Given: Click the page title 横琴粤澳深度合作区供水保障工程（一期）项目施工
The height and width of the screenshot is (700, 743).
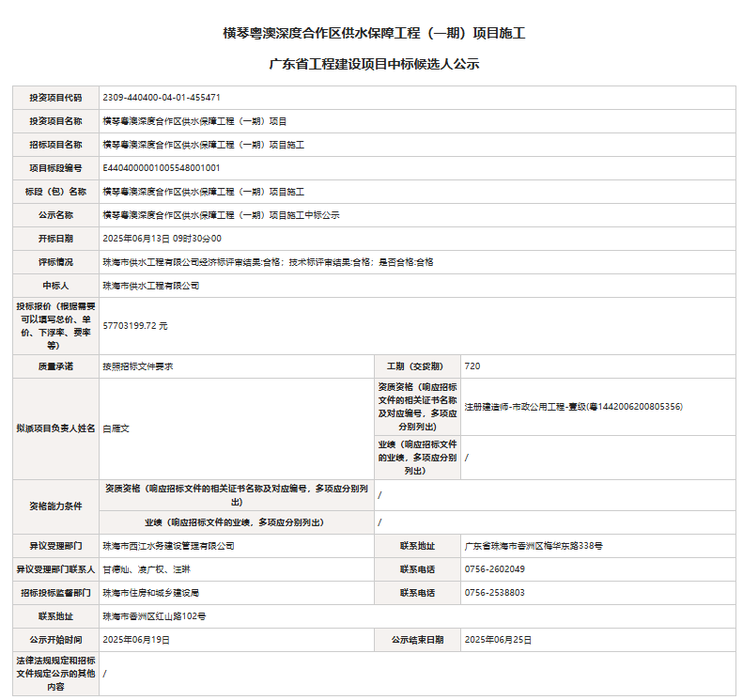Looking at the screenshot, I should click(373, 33).
